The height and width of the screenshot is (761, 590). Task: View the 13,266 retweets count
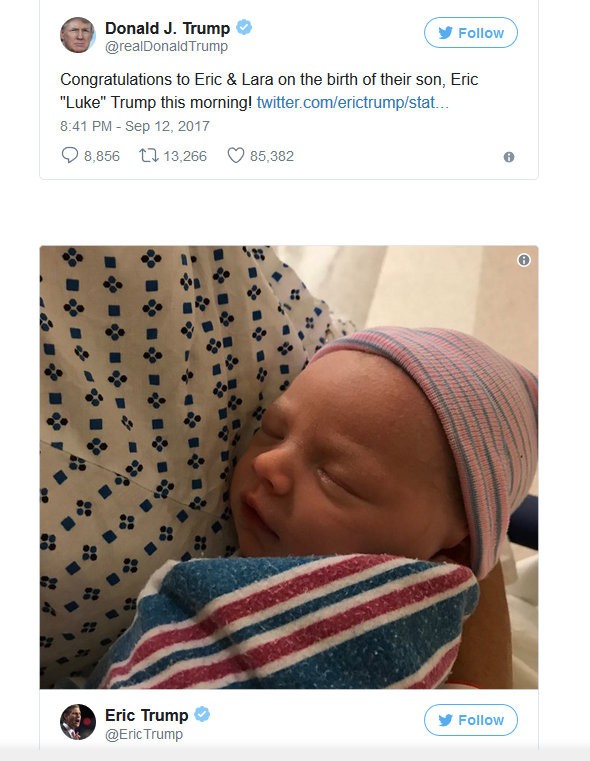[185, 156]
